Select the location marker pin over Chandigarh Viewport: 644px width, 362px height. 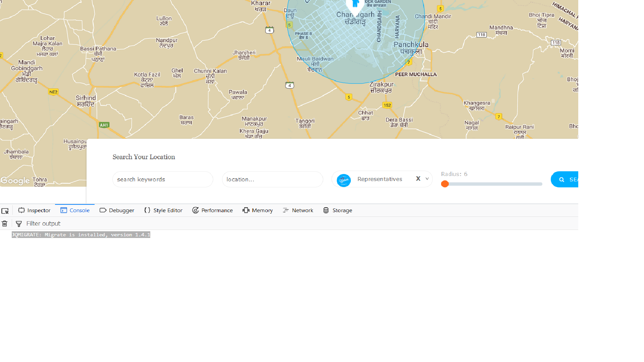click(x=355, y=4)
